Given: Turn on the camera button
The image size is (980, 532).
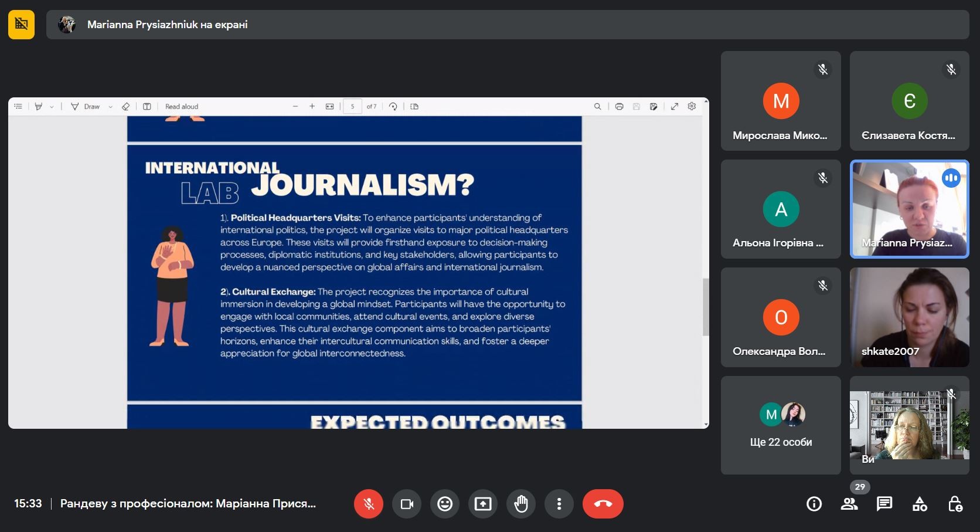Looking at the screenshot, I should [x=407, y=504].
